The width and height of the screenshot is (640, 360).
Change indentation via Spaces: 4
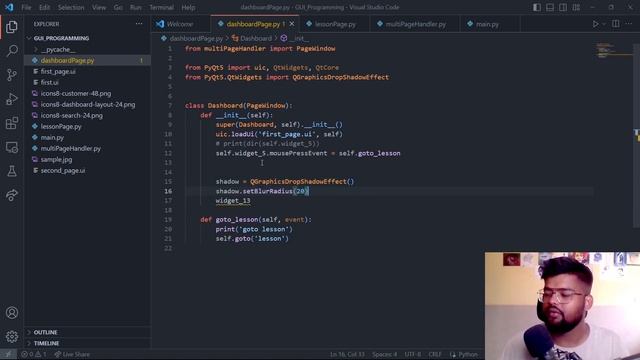[x=384, y=354]
